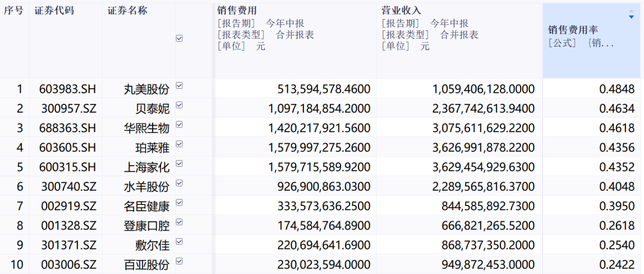Toggle the checkbox for 上海家化
Viewport: 644px width, 274px height.
179,163
